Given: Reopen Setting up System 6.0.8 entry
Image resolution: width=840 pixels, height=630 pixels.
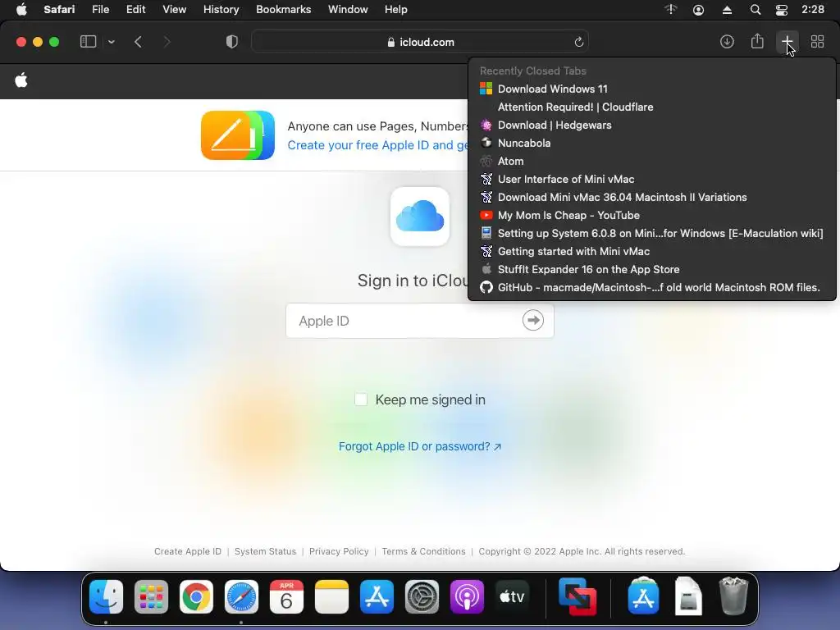Looking at the screenshot, I should coord(651,234).
